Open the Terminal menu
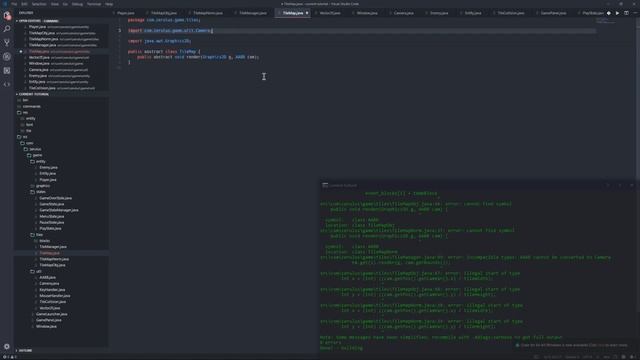The image size is (640, 360). (94, 4)
